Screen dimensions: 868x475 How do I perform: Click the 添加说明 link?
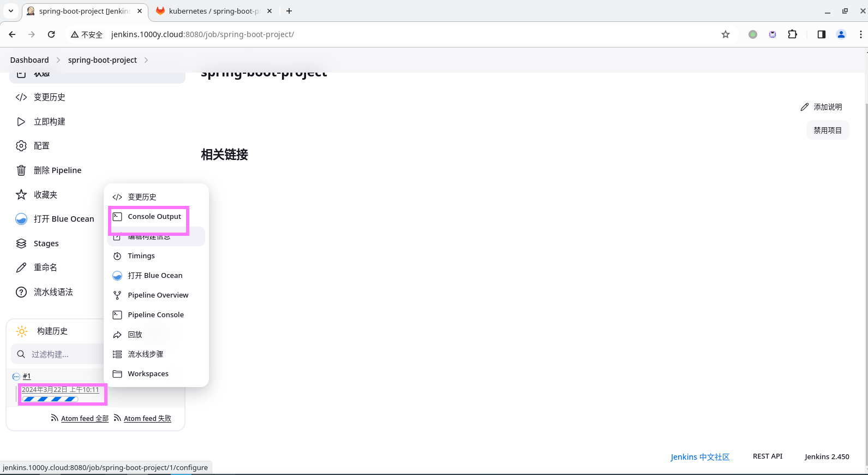[x=821, y=107]
